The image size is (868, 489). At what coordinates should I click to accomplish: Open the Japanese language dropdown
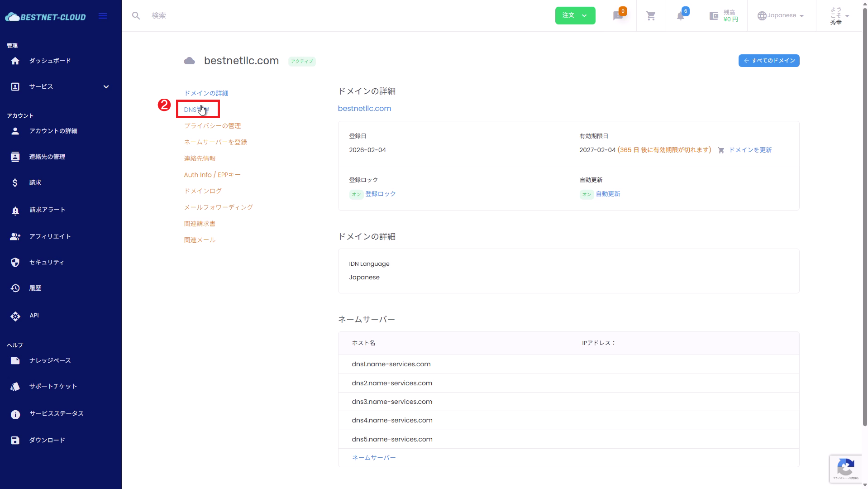[781, 16]
